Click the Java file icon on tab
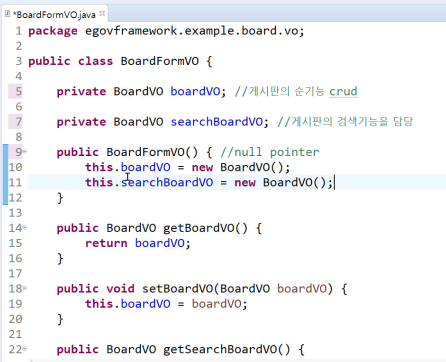This screenshot has width=446, height=362. pos(8,14)
